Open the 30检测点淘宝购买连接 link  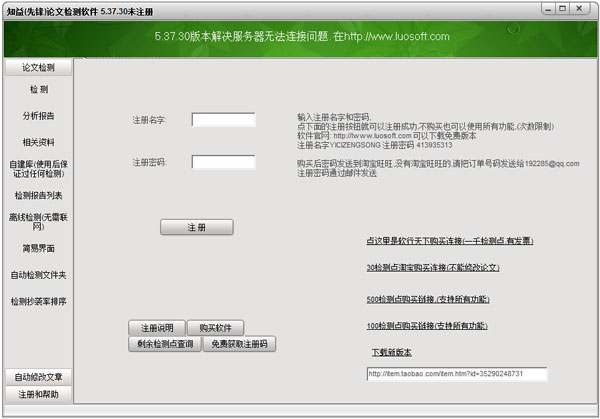433,267
